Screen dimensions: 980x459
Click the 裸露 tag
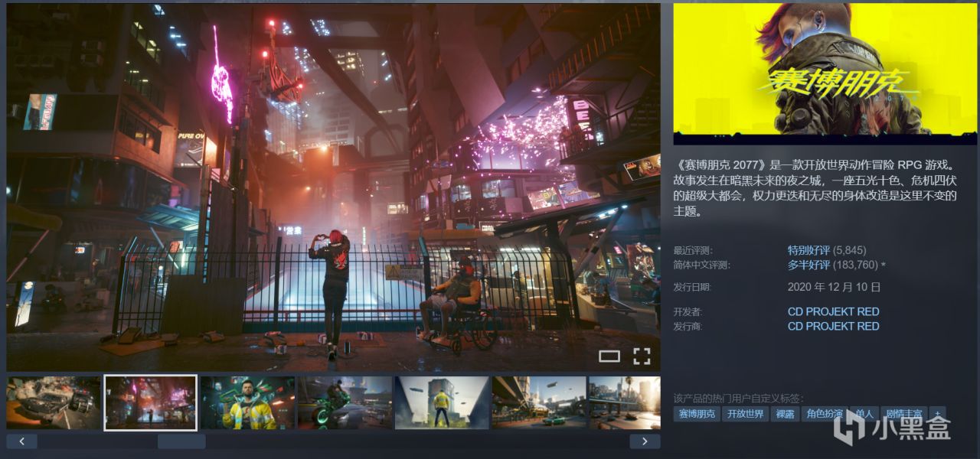point(785,414)
